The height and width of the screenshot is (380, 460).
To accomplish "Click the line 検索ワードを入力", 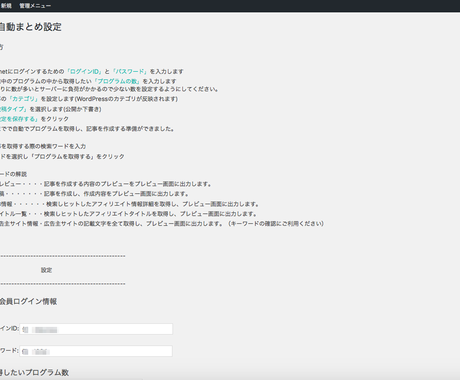I will tap(43, 146).
